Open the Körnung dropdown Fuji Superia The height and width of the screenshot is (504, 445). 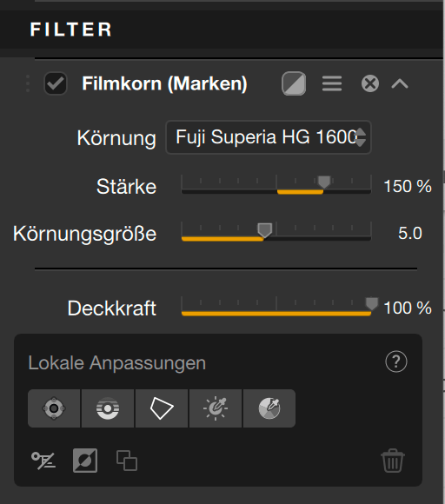(269, 137)
